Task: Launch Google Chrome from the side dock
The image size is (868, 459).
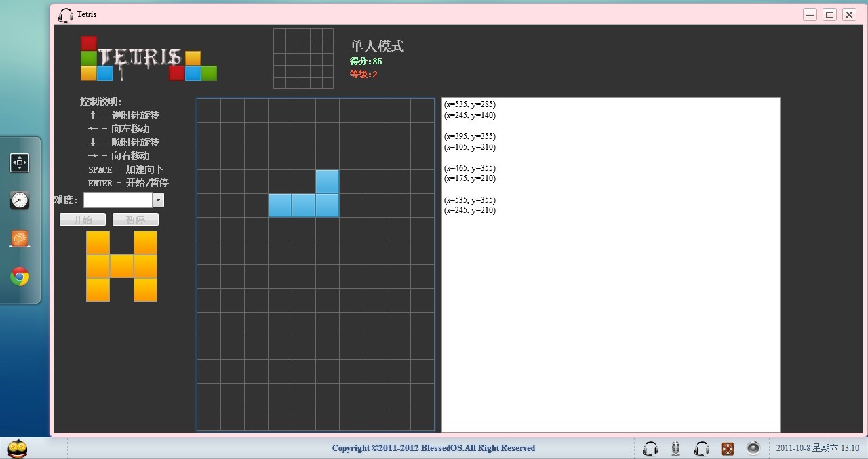Action: pos(20,277)
